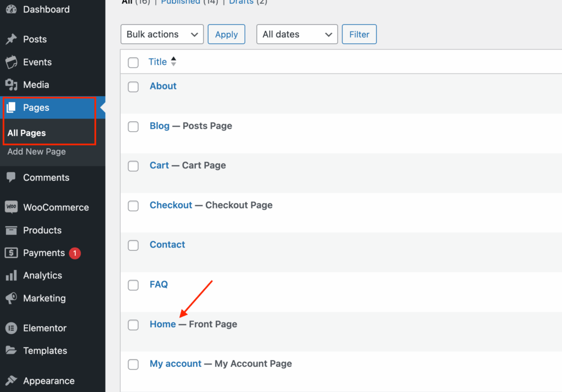Click the "Front Page" label text

coord(213,324)
